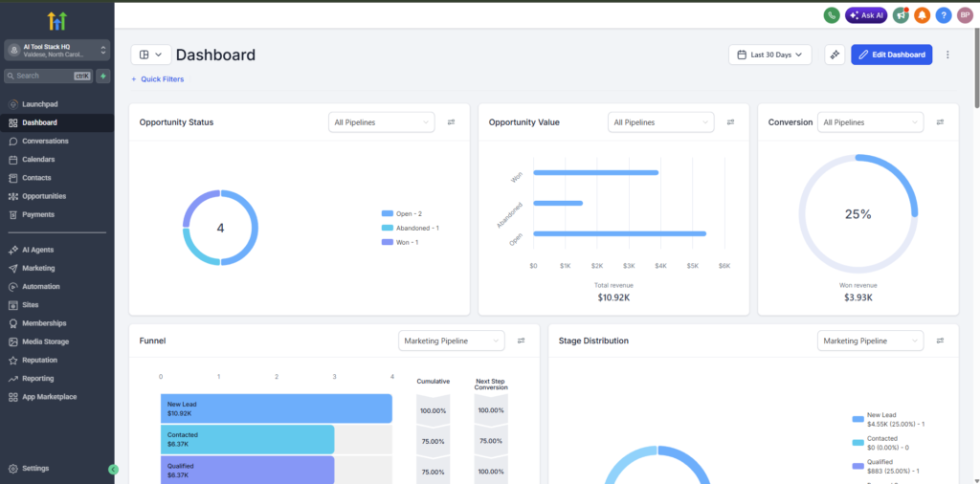Toggle the Open series in the legend
Viewport: 980px width, 484px height.
(x=401, y=213)
